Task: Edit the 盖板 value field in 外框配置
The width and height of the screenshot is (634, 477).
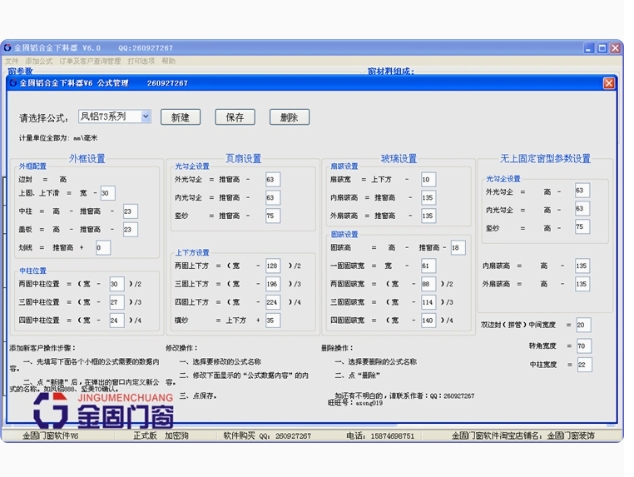Action: [x=130, y=229]
